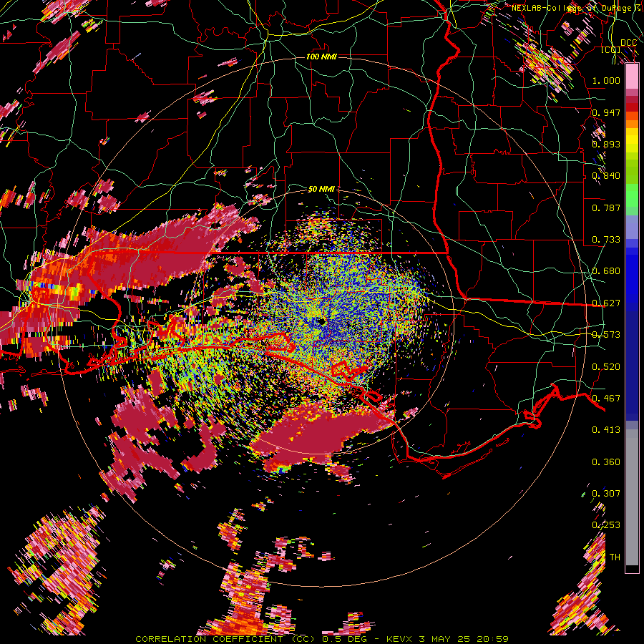Pick the orange segment of color bar
644x644 pixels.
click(632, 124)
